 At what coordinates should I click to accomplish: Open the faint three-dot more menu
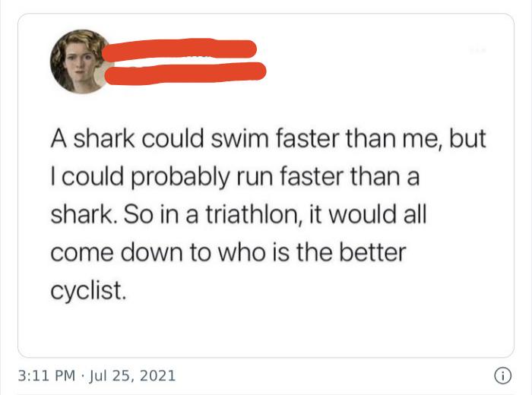click(477, 49)
